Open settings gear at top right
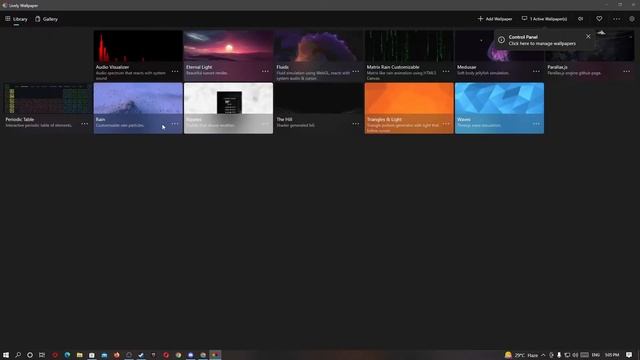 [x=632, y=19]
